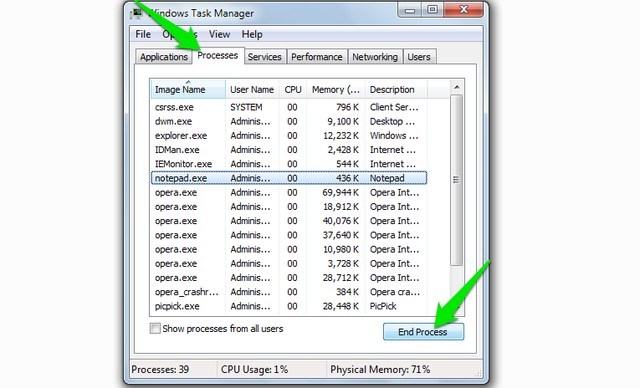
Task: Select the opera_crashr... process
Action: click(x=289, y=292)
